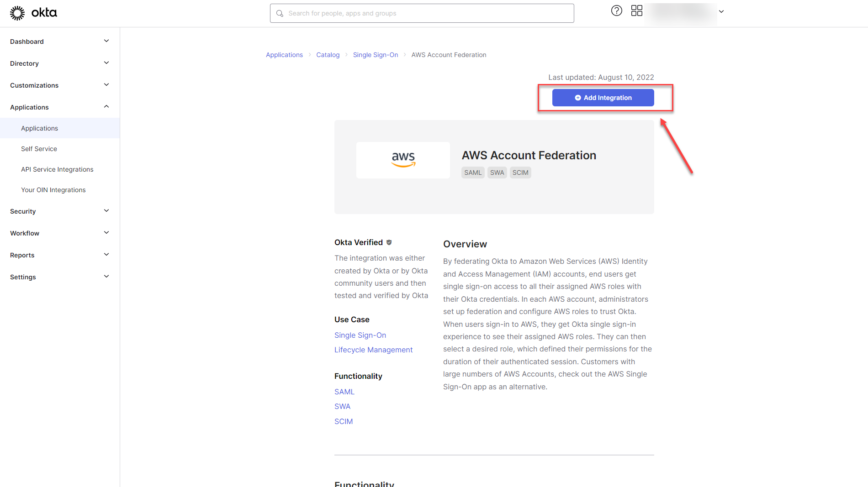Expand the Workflow menu chevron
868x487 pixels.
click(106, 233)
